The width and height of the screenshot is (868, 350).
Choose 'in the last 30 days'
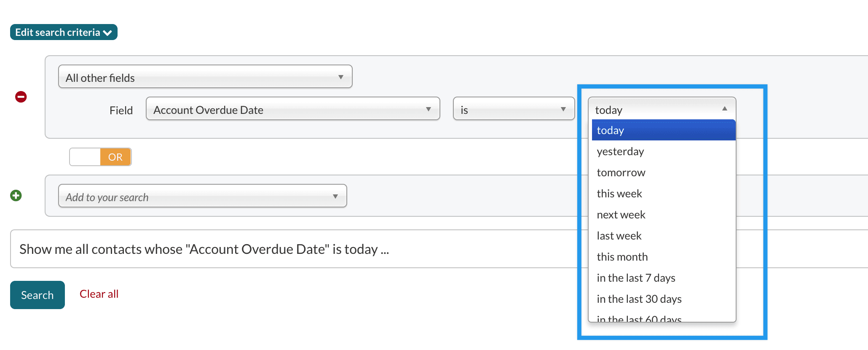click(x=663, y=299)
